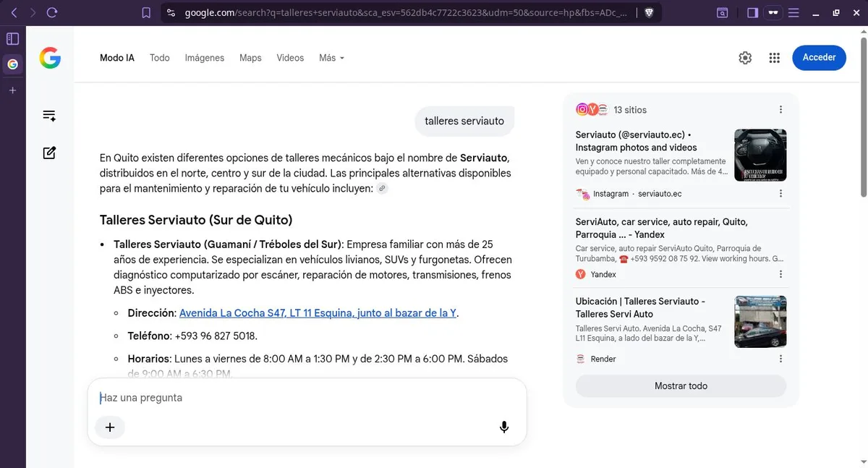Open Serviauto Instagram photos and videos result
The image size is (868, 468).
tap(637, 141)
